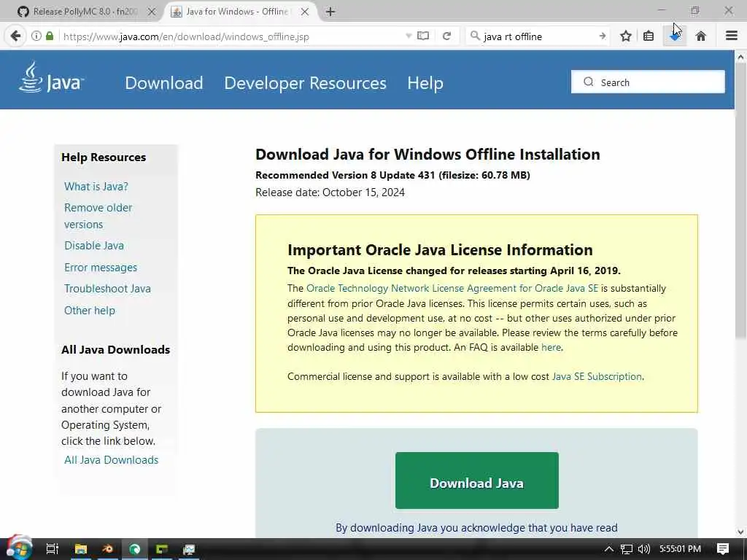Screen dimensions: 747x560
Task: Open 'Other help' link
Action: point(90,311)
